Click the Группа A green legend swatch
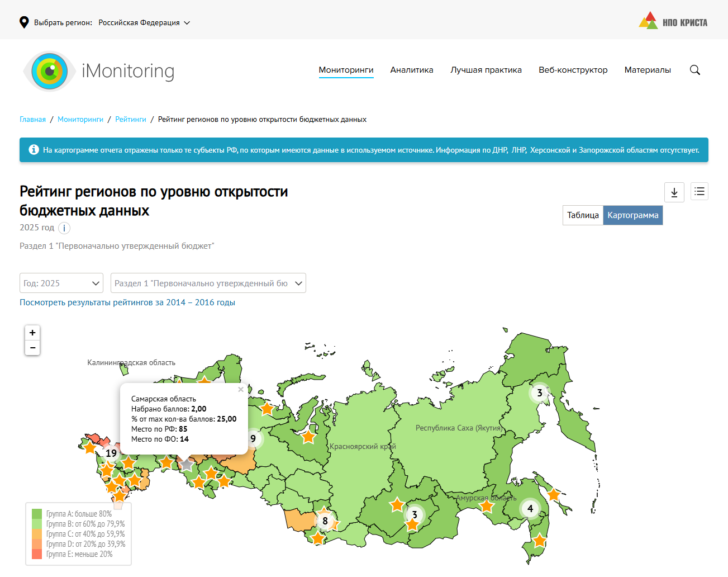This screenshot has width=728, height=577. pos(37,514)
